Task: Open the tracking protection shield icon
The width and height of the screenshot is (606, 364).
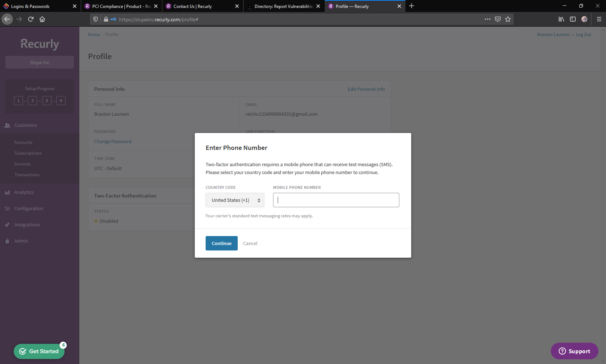Action: (96, 19)
